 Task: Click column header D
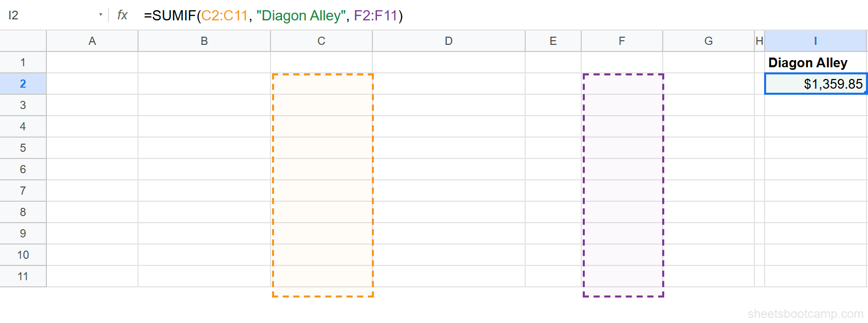pyautogui.click(x=448, y=41)
